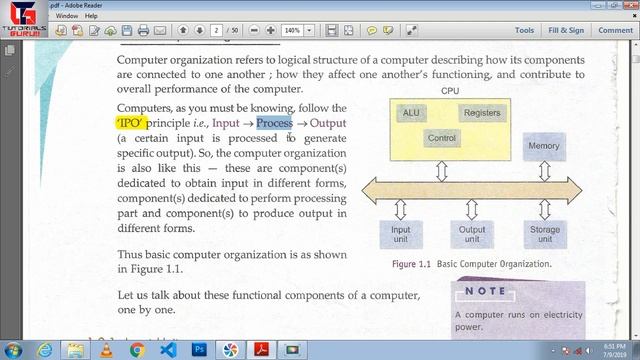640x360 pixels.
Task: Print the document using printer icon
Action: point(143,30)
